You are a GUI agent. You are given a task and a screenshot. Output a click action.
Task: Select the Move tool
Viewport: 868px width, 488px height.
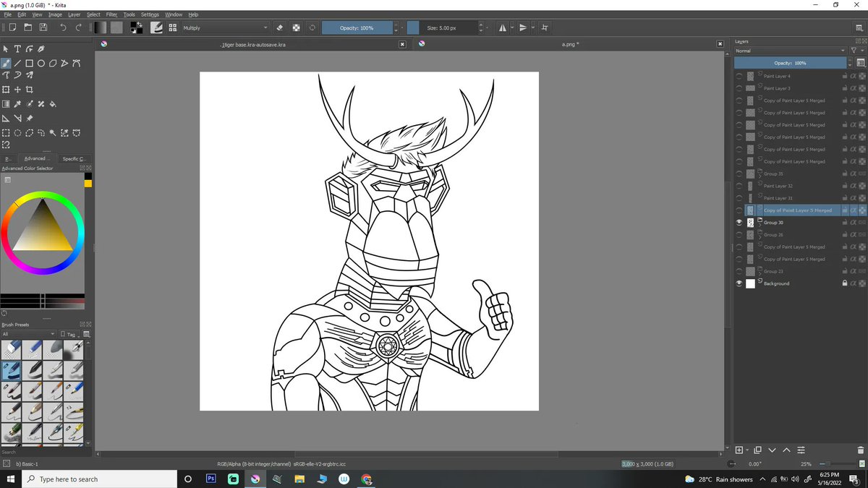click(x=17, y=90)
